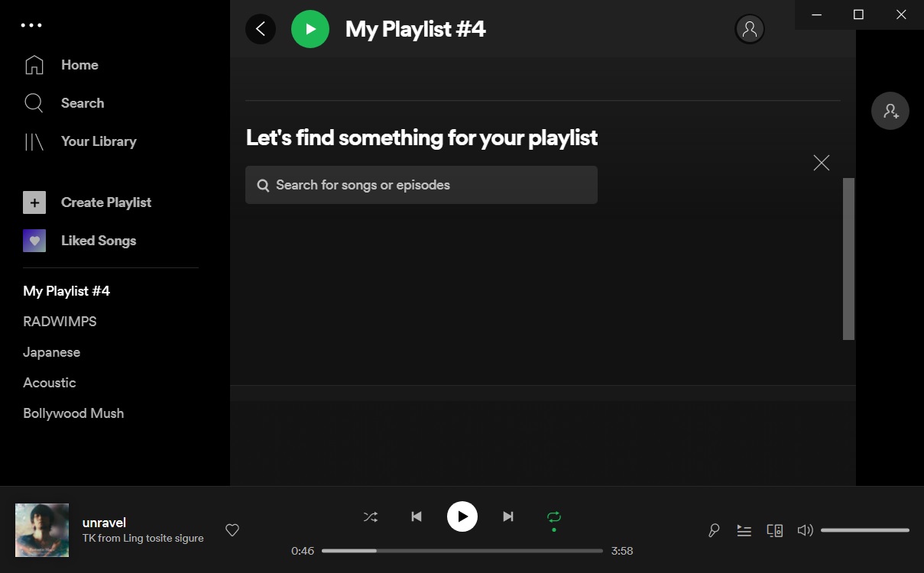Click the lyrics microphone icon

[714, 530]
